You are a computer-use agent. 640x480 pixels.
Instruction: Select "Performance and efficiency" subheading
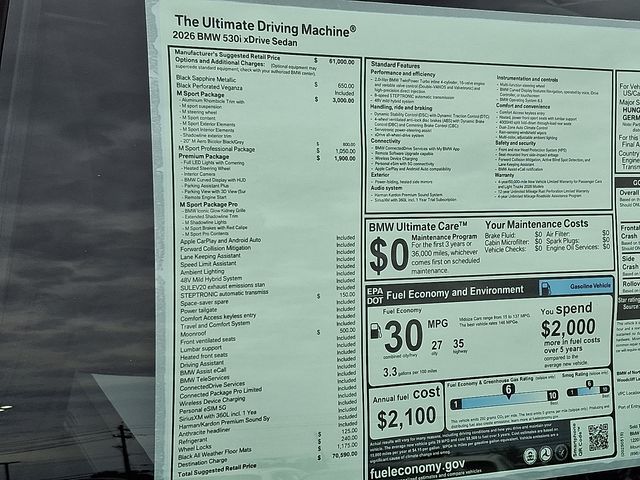point(403,73)
